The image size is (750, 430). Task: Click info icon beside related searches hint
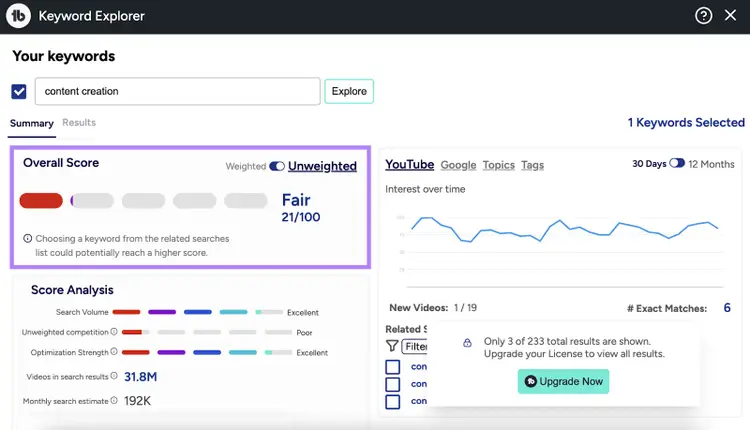pos(28,238)
